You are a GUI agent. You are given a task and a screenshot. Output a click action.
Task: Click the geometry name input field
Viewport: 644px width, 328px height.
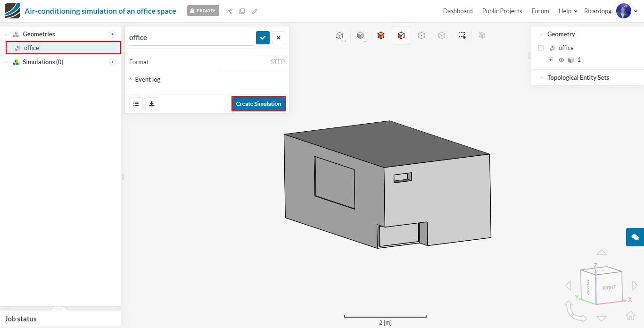191,38
